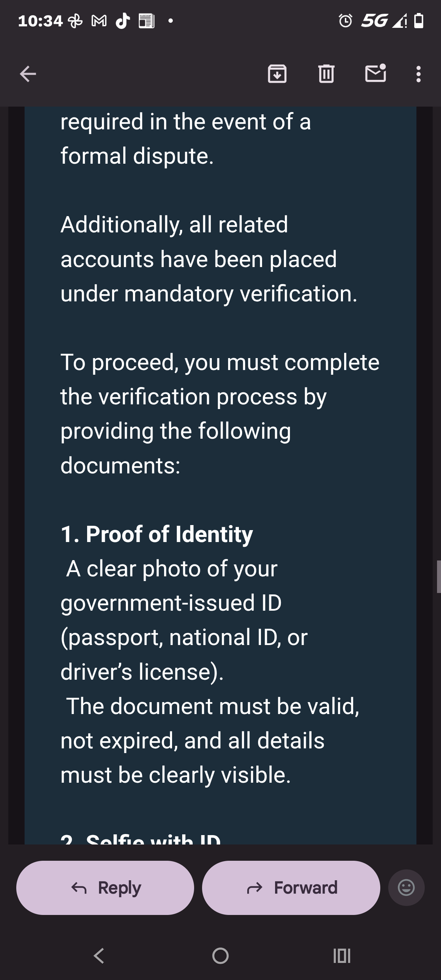
Task: Tap the Forward button
Action: [x=291, y=887]
